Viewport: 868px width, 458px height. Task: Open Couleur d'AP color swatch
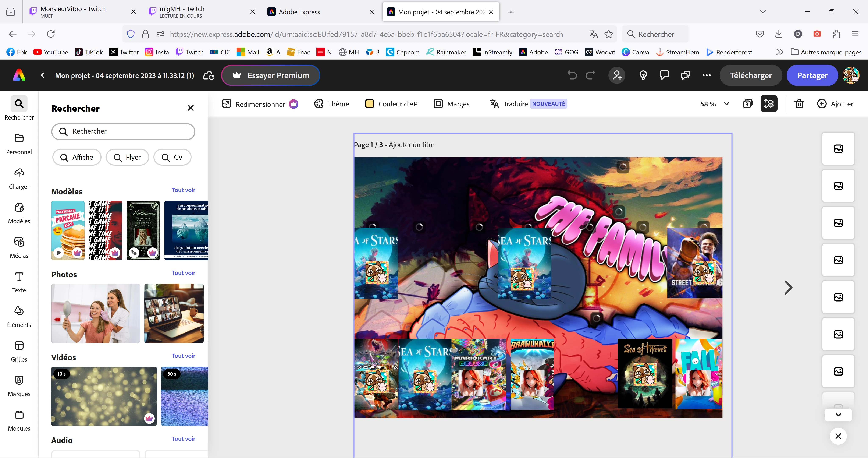(x=370, y=104)
